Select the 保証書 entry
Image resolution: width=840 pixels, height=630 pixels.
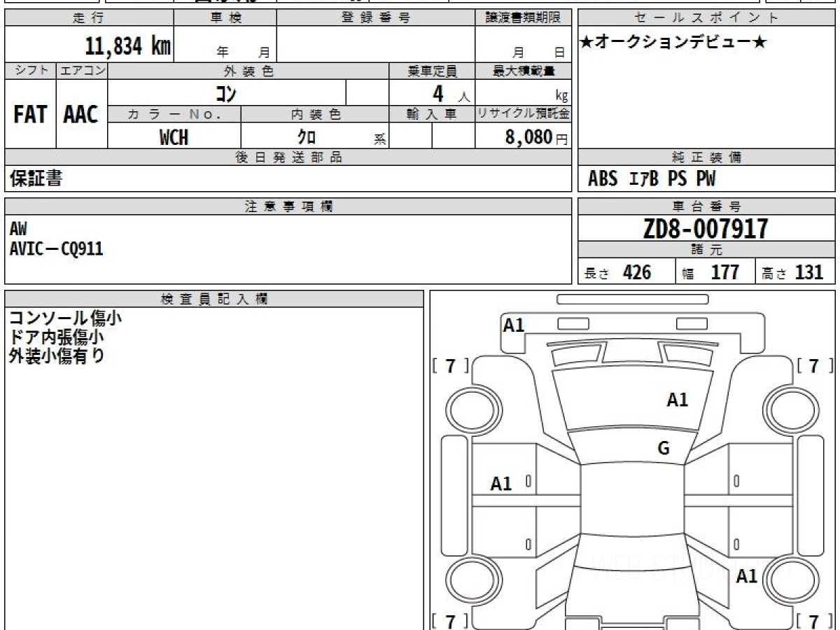tap(36, 178)
